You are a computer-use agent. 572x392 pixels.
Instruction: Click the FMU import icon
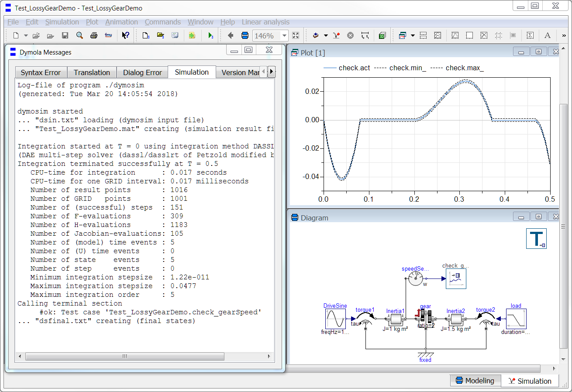108,36
